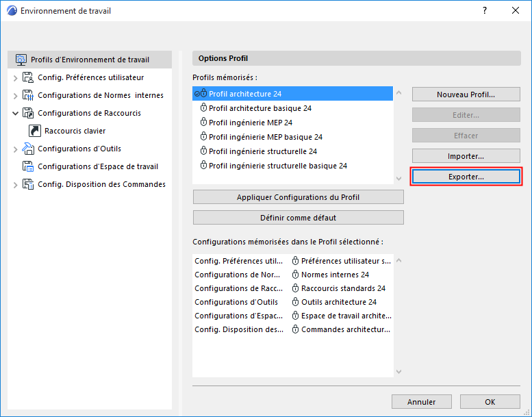Click the Raccourcis clavier shortcut icon
This screenshot has height=417, width=532.
coord(35,131)
